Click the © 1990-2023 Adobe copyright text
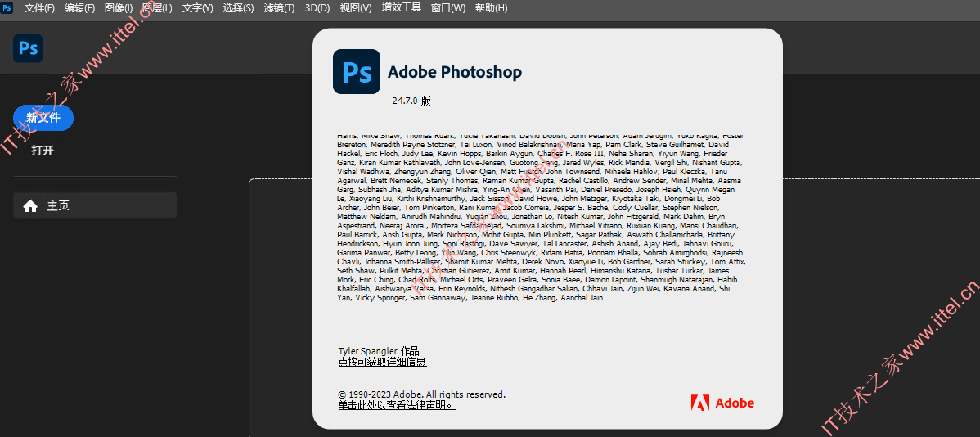 click(x=422, y=394)
